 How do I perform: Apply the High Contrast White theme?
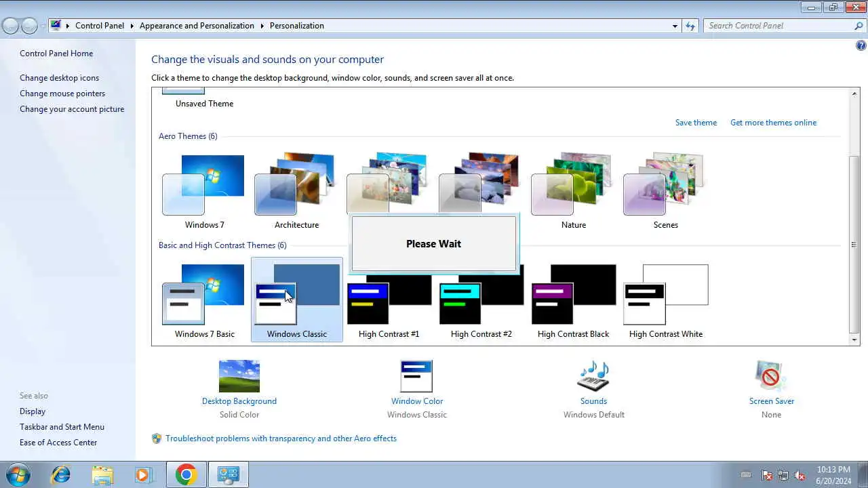pos(665,300)
